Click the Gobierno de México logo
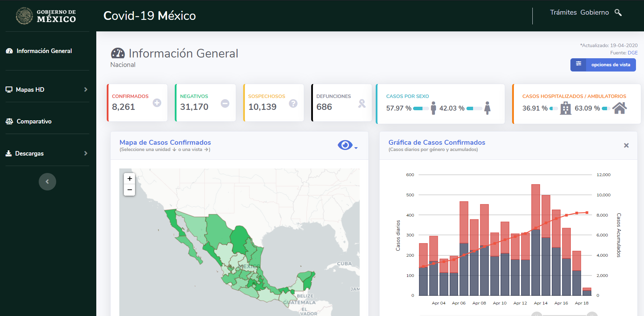Viewport: 644px width, 316px height. (x=46, y=16)
